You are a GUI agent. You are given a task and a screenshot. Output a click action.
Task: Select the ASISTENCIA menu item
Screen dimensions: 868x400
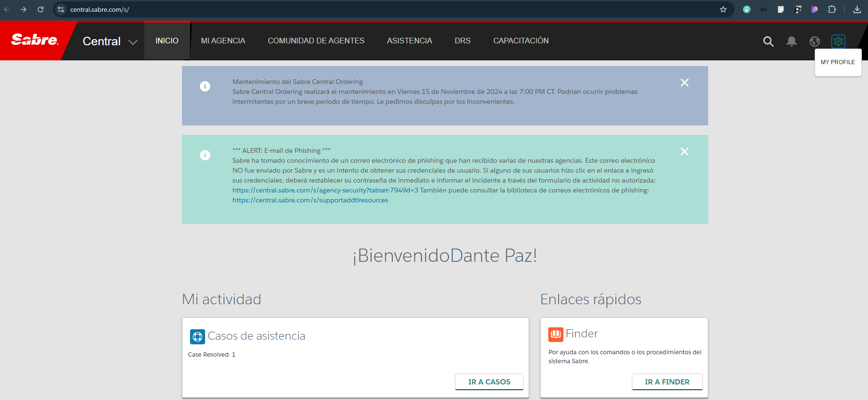point(409,41)
